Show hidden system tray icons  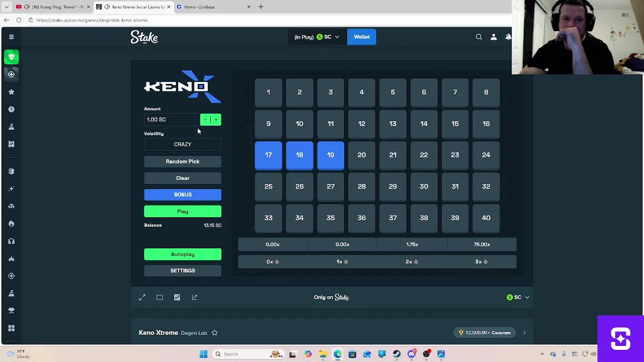(542, 354)
